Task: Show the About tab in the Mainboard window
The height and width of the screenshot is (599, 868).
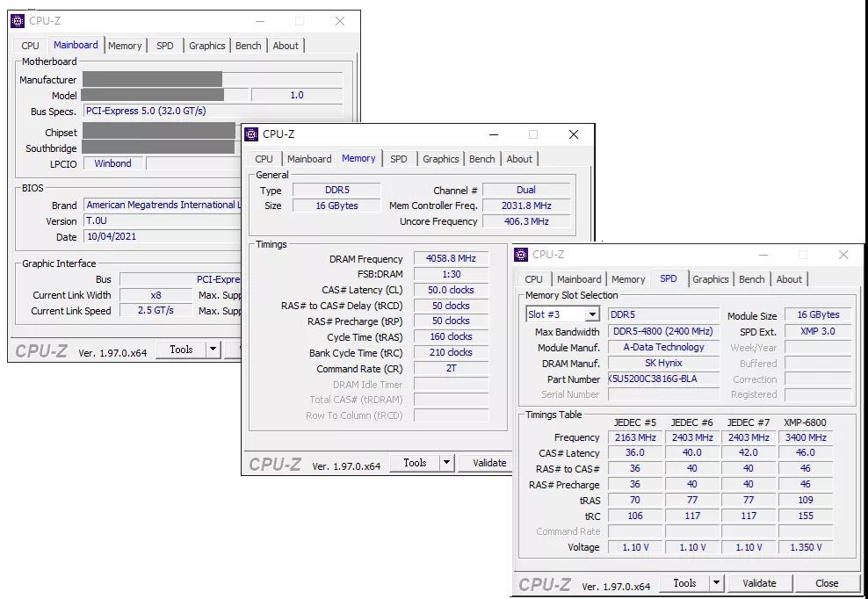Action: pos(286,46)
